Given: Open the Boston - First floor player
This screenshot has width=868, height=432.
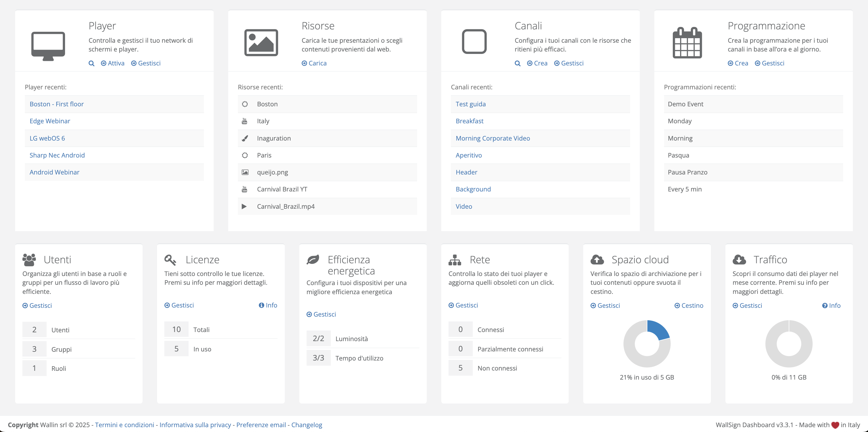Looking at the screenshot, I should click(57, 104).
